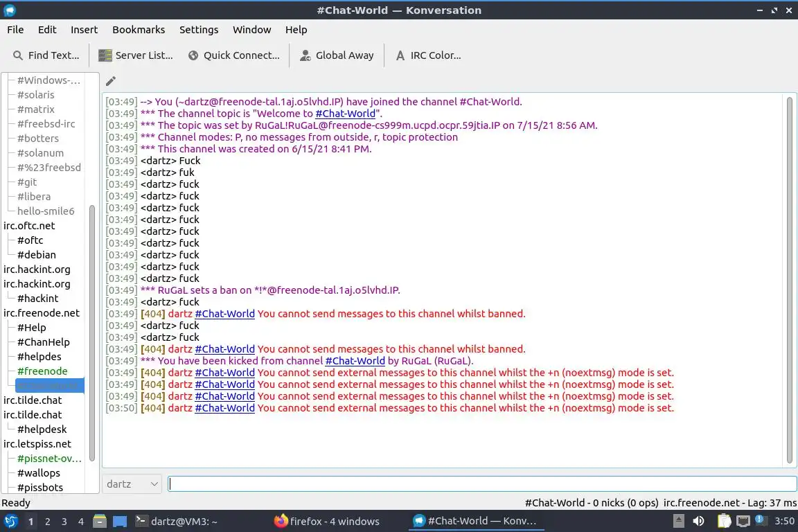
Task: Select the #pissnet-ov... channel
Action: click(x=49, y=458)
